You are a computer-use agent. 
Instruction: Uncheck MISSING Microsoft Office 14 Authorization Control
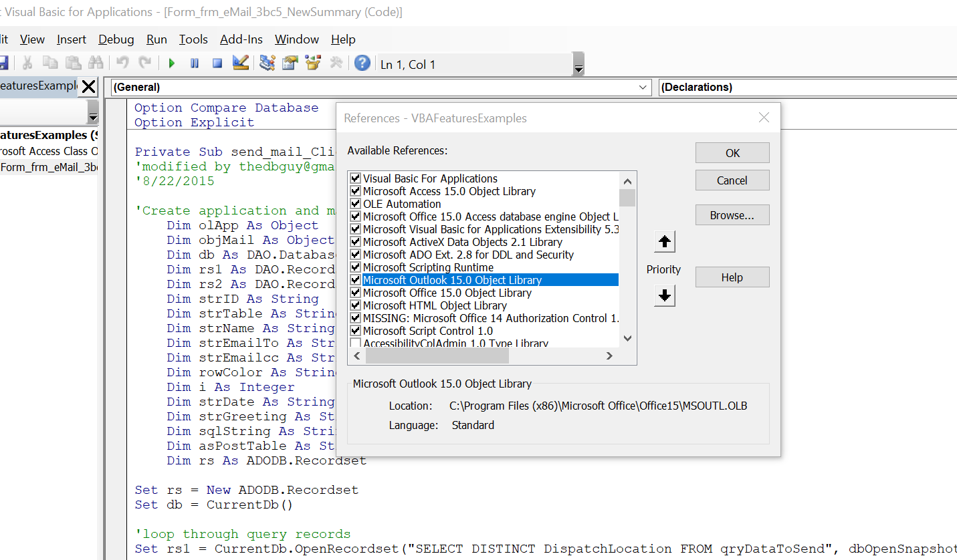(x=355, y=318)
